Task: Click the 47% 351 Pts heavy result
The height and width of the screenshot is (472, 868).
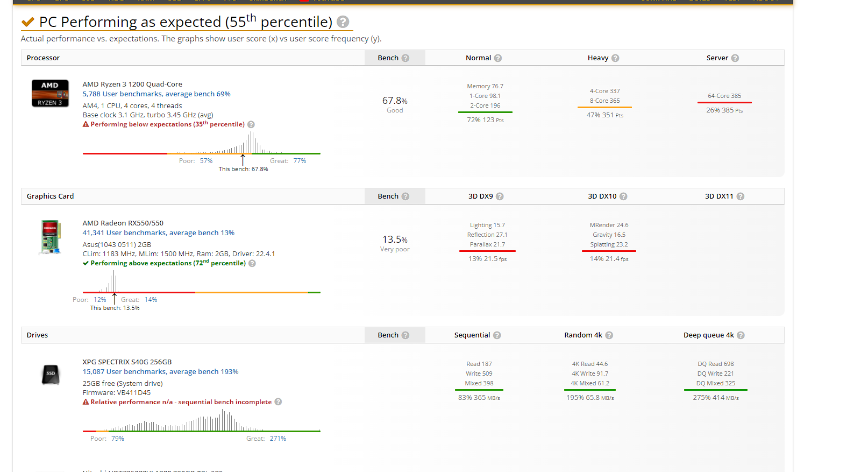Action: tap(604, 115)
